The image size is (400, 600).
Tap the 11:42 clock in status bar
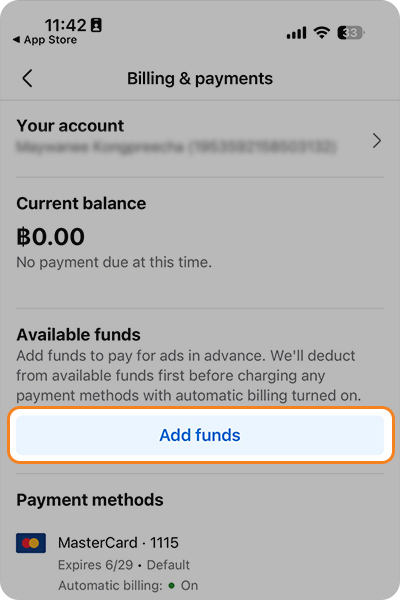coord(65,25)
